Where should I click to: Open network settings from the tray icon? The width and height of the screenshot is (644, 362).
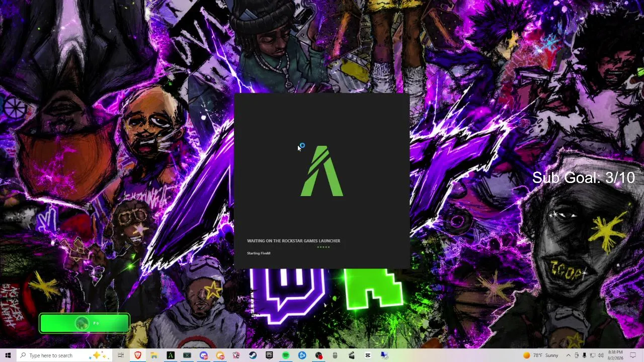pyautogui.click(x=592, y=355)
